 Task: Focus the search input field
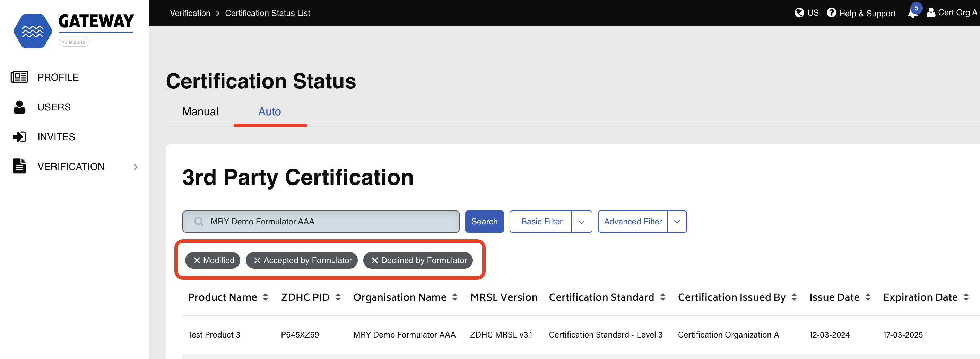(x=321, y=222)
